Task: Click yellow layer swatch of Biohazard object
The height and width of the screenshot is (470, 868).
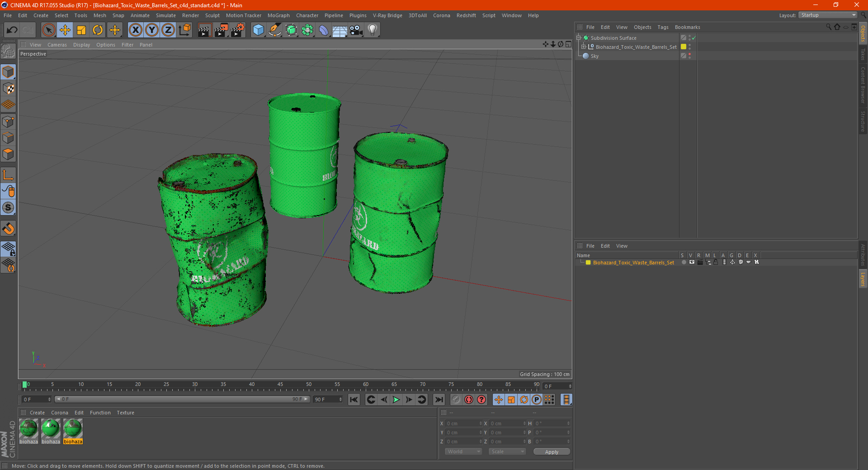Action: (x=684, y=47)
